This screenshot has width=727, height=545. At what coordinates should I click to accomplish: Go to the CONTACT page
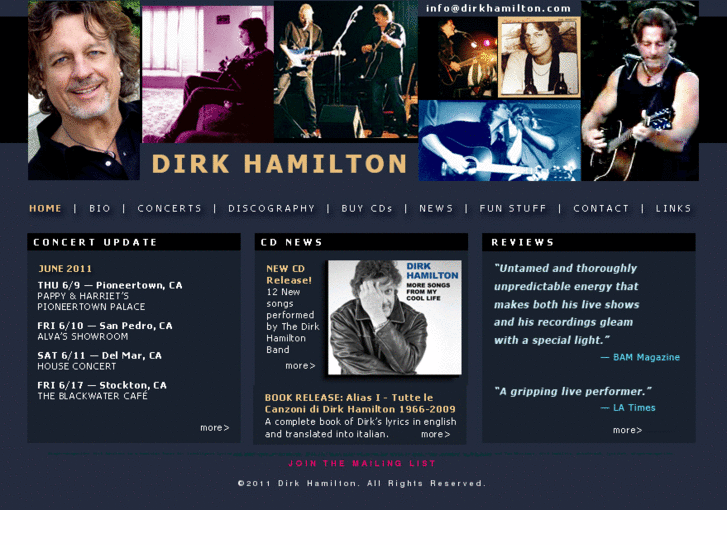(601, 209)
